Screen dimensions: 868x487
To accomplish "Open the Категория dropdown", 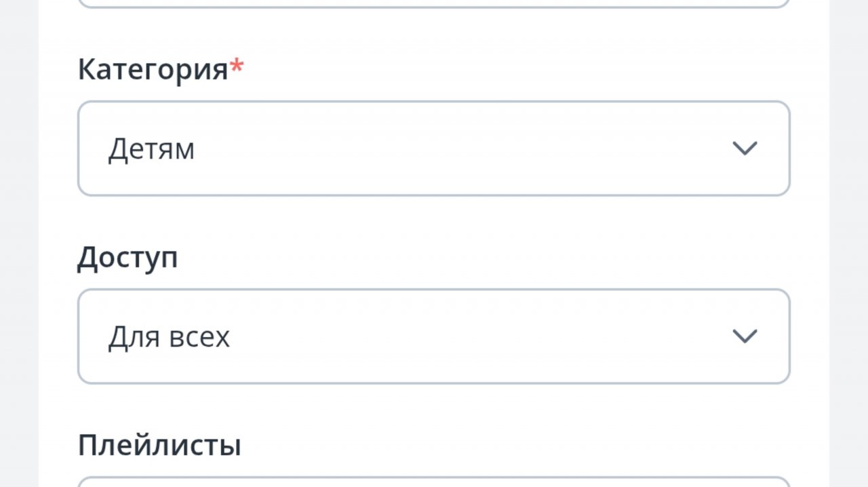I will coord(434,149).
